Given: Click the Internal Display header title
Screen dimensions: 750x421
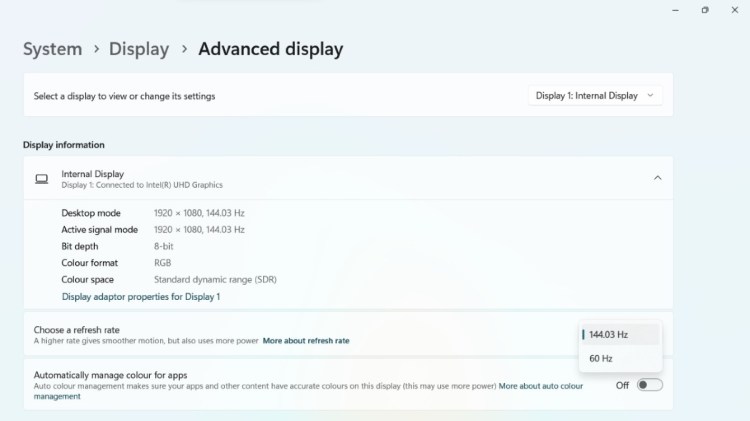Looking at the screenshot, I should pyautogui.click(x=93, y=174).
